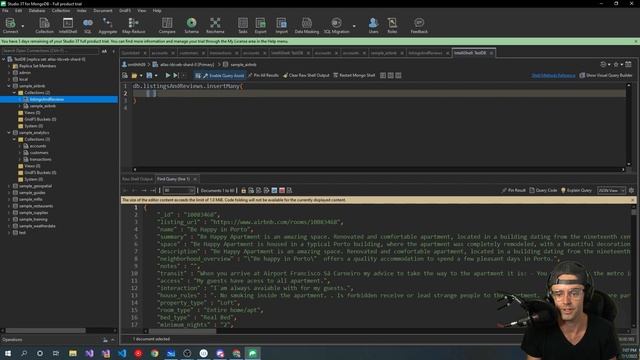Open Google Chrome from the taskbar

click(154, 353)
